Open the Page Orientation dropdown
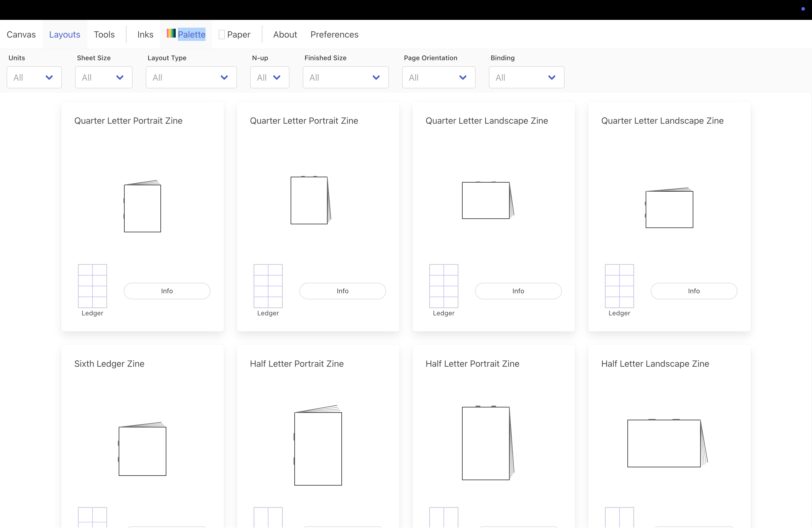Screen dimensions: 812x528 coord(438,77)
